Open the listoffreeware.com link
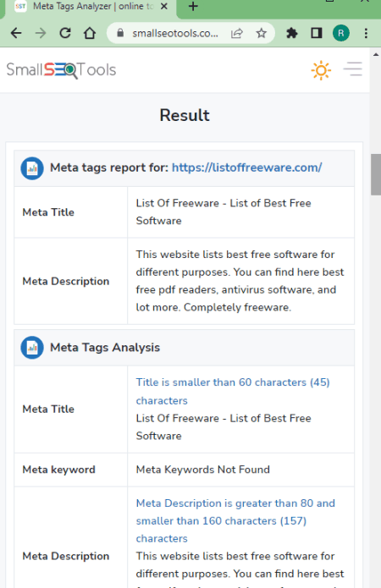This screenshot has height=588, width=381. point(247,168)
